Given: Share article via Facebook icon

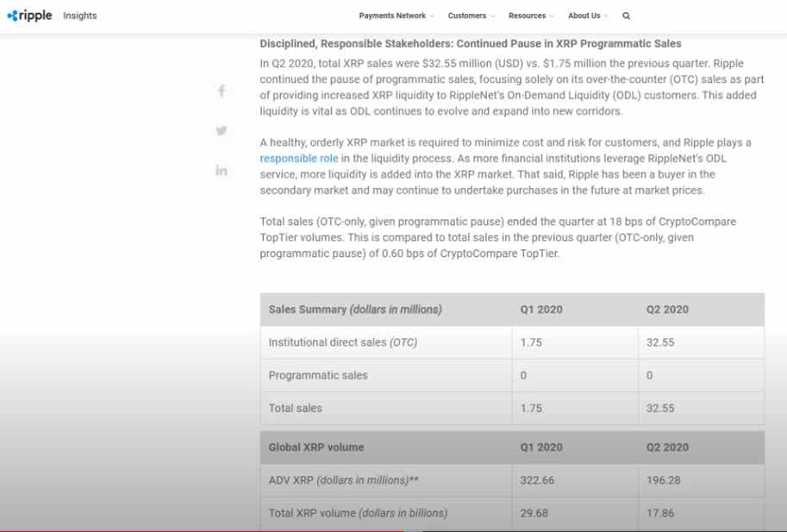Looking at the screenshot, I should tap(222, 91).
